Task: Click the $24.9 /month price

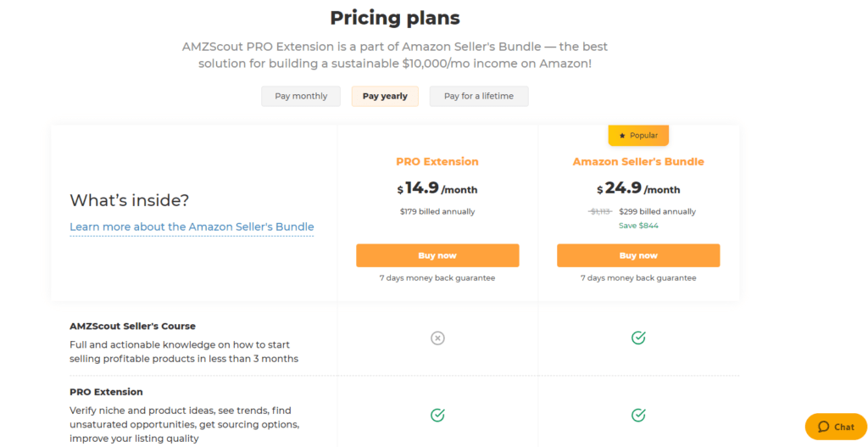Action: point(638,189)
